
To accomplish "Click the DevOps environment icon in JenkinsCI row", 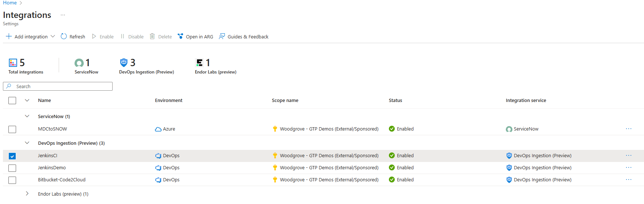I will point(158,156).
